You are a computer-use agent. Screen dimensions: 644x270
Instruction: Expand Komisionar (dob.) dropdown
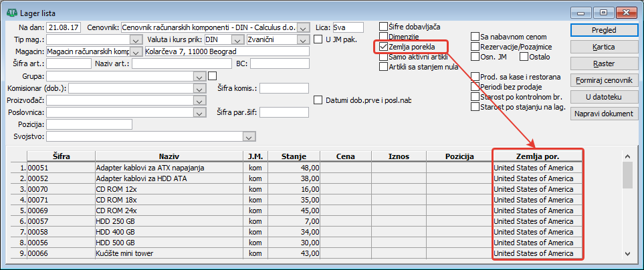coord(199,89)
